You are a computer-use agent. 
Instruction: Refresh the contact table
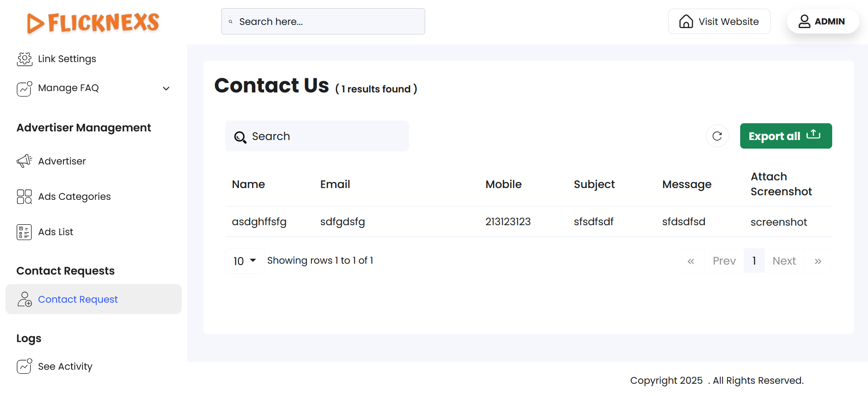click(717, 136)
